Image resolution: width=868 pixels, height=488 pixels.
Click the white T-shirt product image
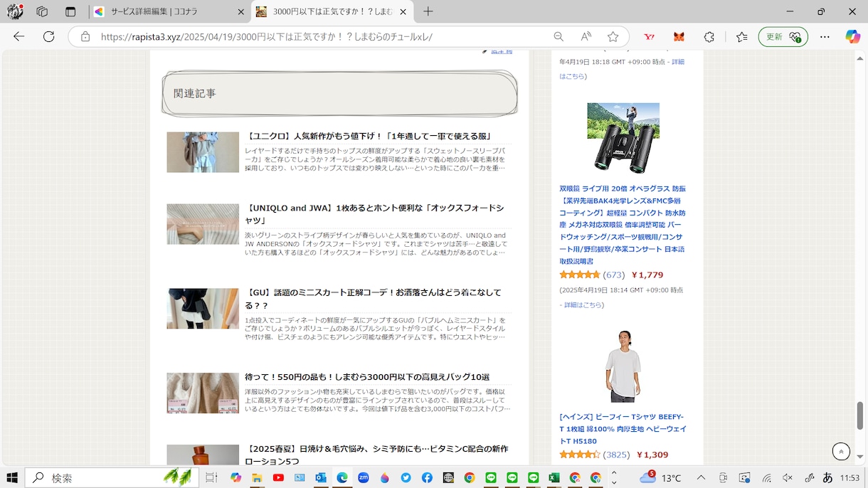tap(623, 366)
